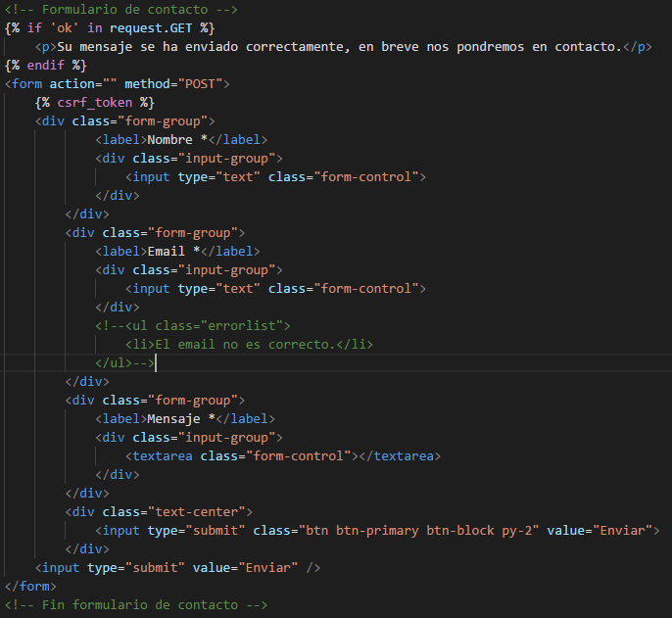Click the closing '</textarea>' tag
The height and width of the screenshot is (618, 672).
(x=400, y=456)
